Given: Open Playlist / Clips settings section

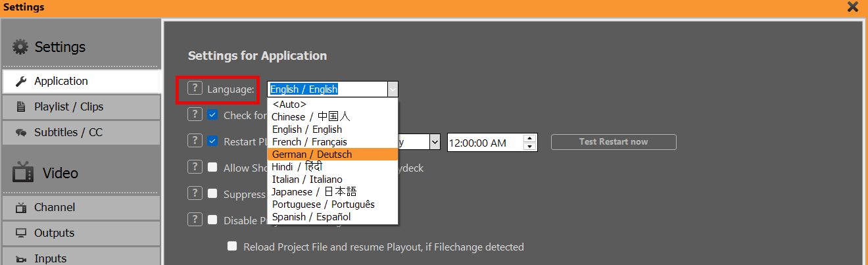Looking at the screenshot, I should click(81, 107).
